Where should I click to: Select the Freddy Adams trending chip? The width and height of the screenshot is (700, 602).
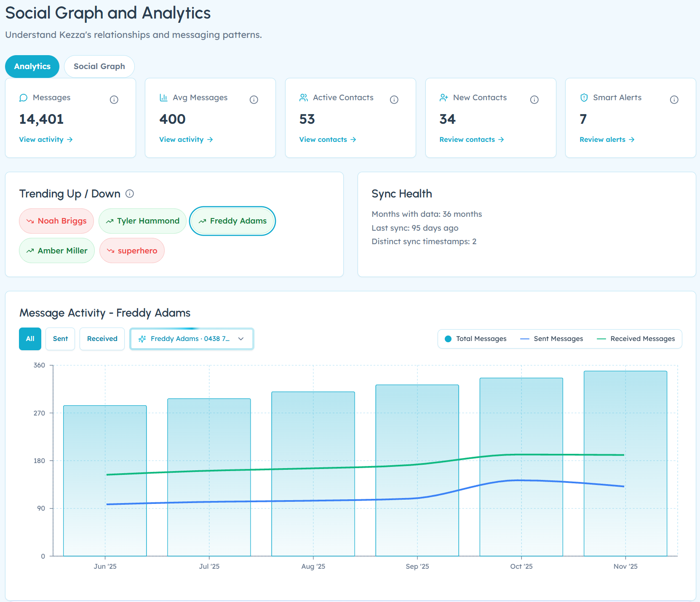pos(232,221)
